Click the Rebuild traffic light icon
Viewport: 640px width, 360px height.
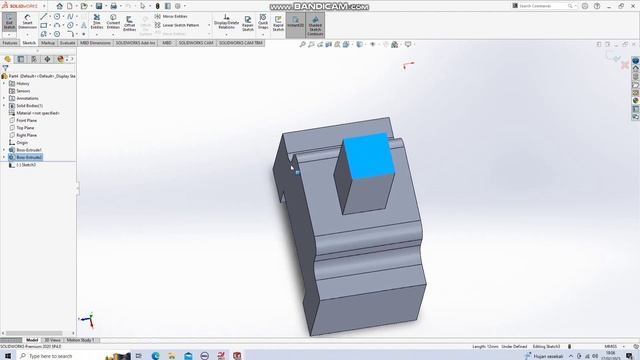click(158, 6)
